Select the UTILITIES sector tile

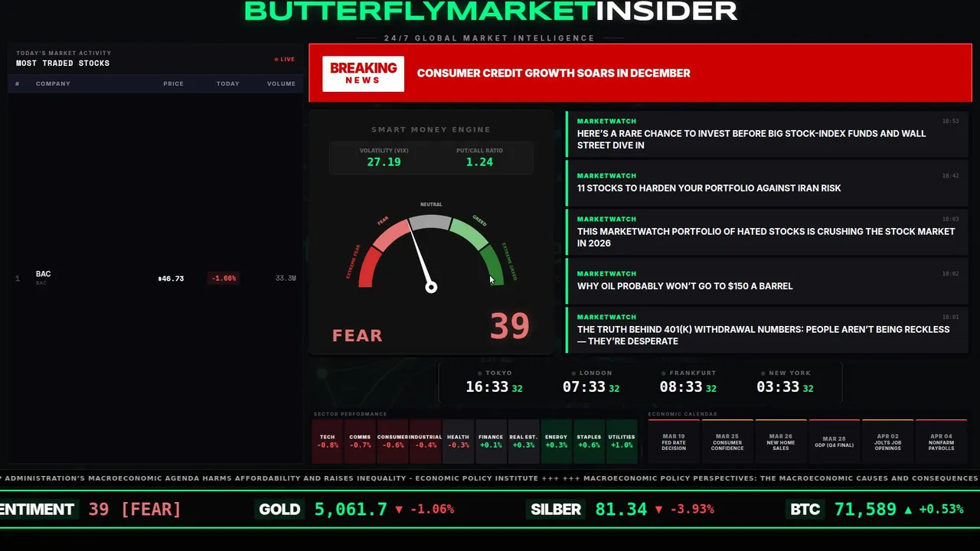pos(622,442)
